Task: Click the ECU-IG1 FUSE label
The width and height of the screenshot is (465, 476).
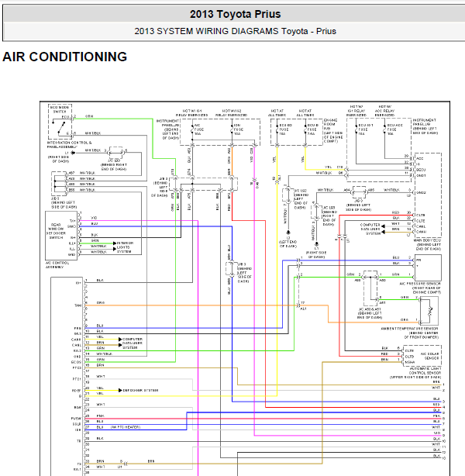Action: point(365,129)
